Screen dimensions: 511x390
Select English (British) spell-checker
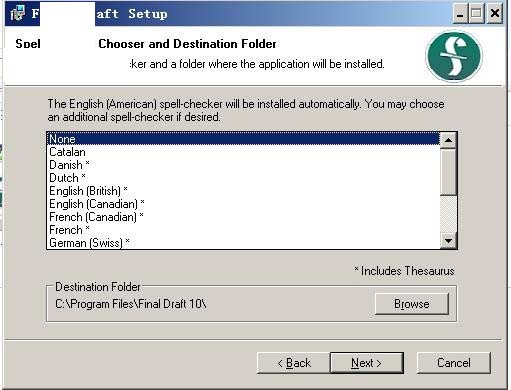point(244,191)
